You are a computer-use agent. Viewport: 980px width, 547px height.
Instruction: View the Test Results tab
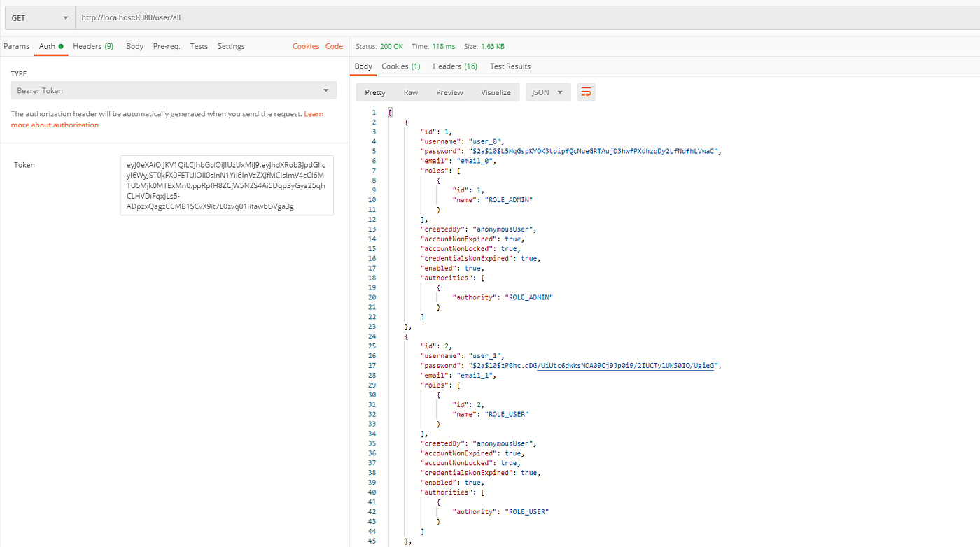coord(510,66)
